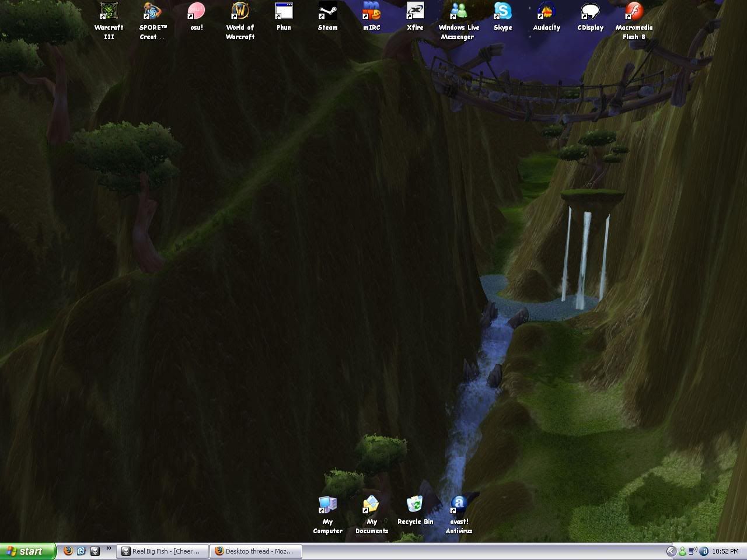Select the Audacity desktop shortcut

pyautogui.click(x=546, y=16)
